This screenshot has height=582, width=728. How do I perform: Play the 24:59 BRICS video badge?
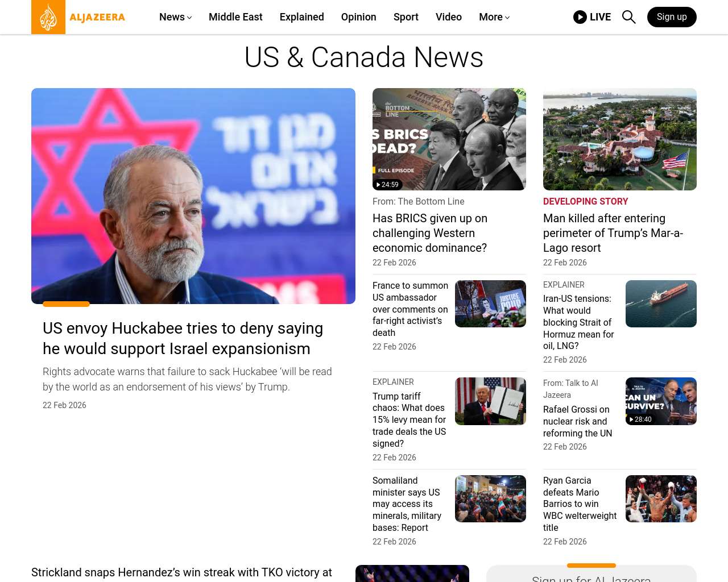pos(388,185)
